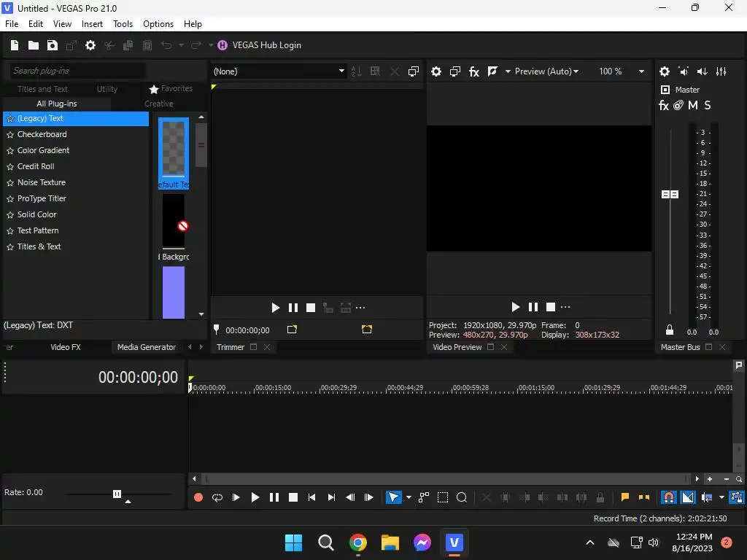The height and width of the screenshot is (560, 747).
Task: Click the Search plug-ins field
Action: (77, 71)
